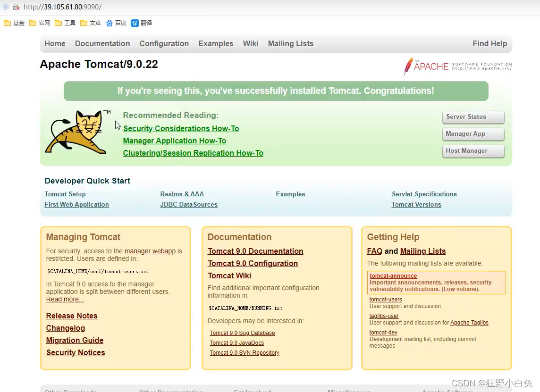Open Tomcat 9.0 SVN Repository link
This screenshot has width=540, height=392.
(245, 353)
